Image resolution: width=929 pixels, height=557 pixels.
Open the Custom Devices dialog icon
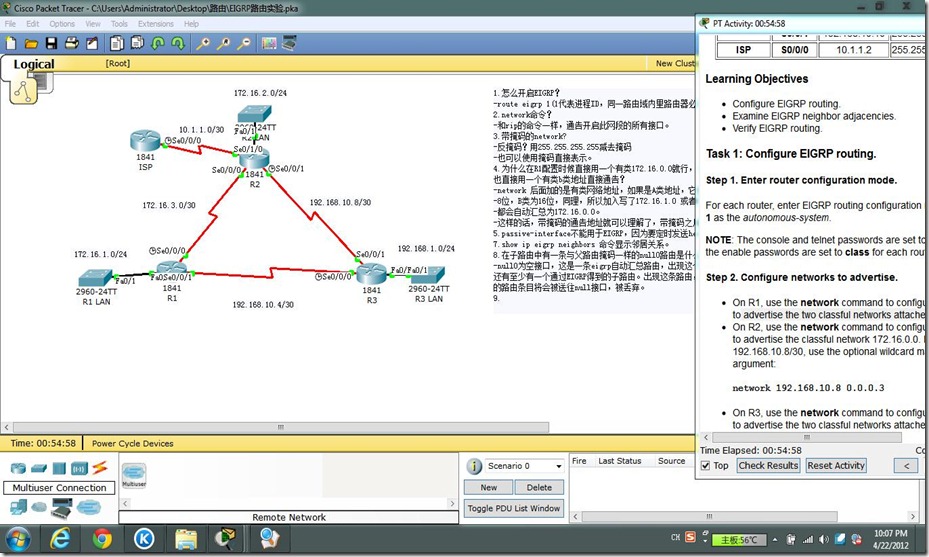tap(289, 43)
